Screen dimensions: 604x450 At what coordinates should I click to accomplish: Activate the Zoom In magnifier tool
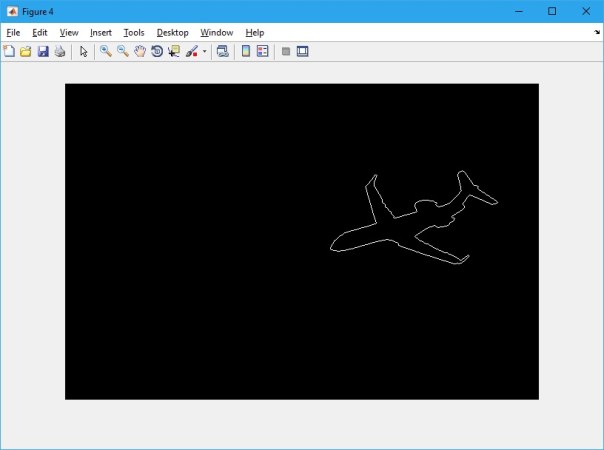[x=106, y=51]
